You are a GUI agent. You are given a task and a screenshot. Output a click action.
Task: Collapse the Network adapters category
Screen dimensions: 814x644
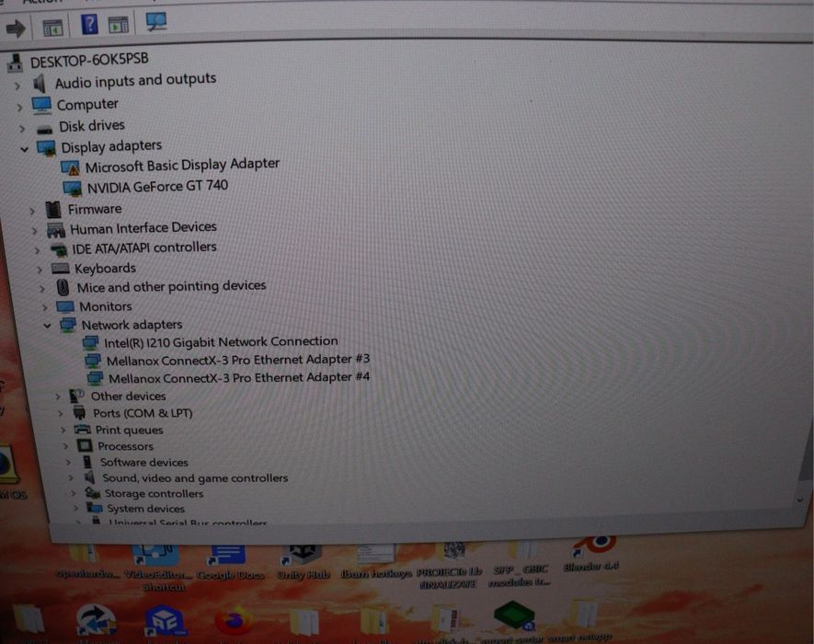48,326
